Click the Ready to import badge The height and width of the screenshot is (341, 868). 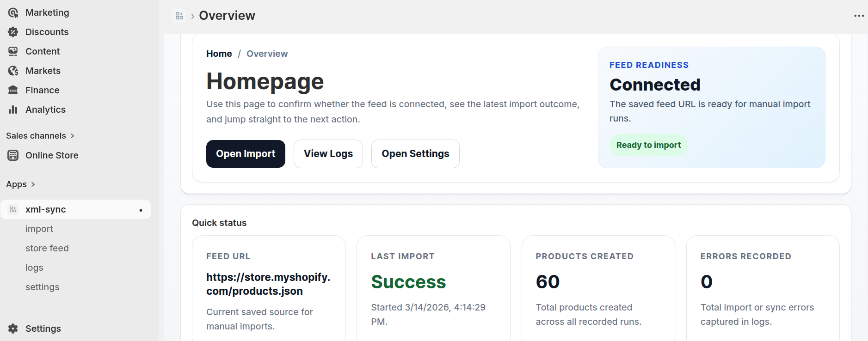[x=648, y=145]
